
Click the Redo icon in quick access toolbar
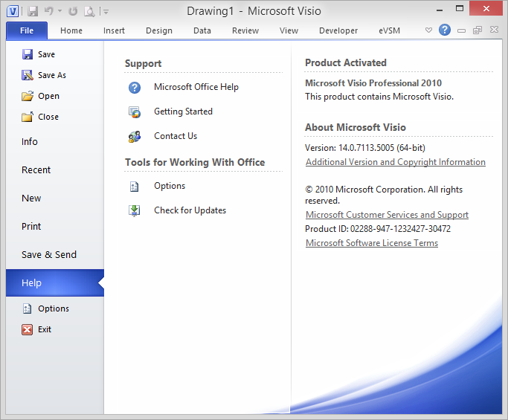[x=73, y=11]
